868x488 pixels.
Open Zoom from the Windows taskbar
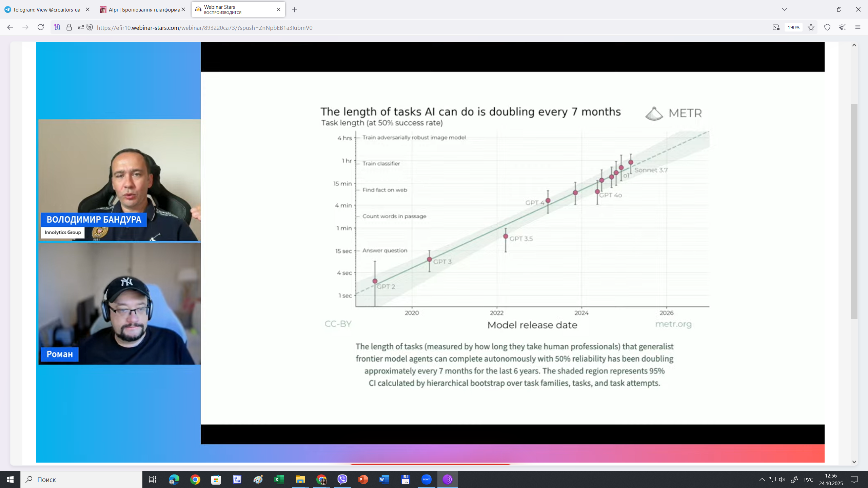427,480
